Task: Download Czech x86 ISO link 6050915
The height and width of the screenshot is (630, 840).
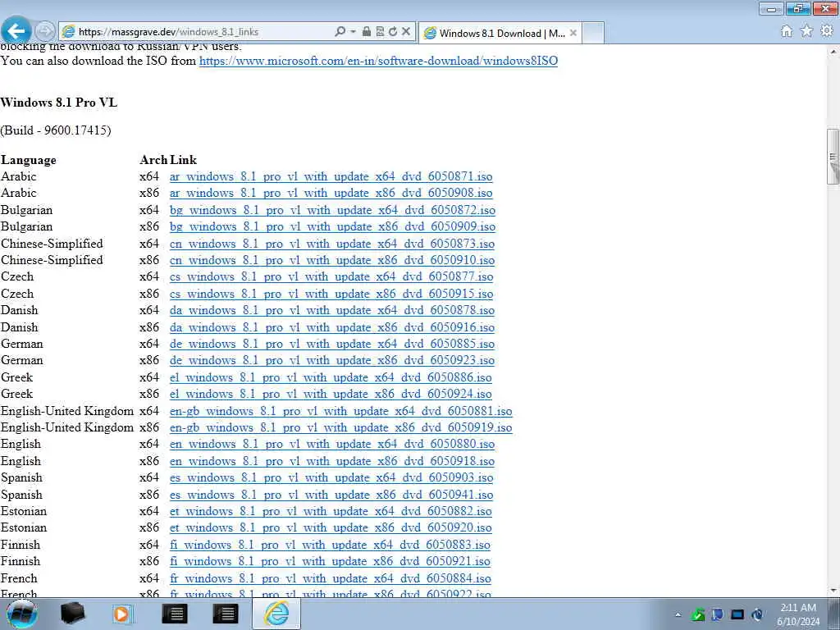Action: 331,294
